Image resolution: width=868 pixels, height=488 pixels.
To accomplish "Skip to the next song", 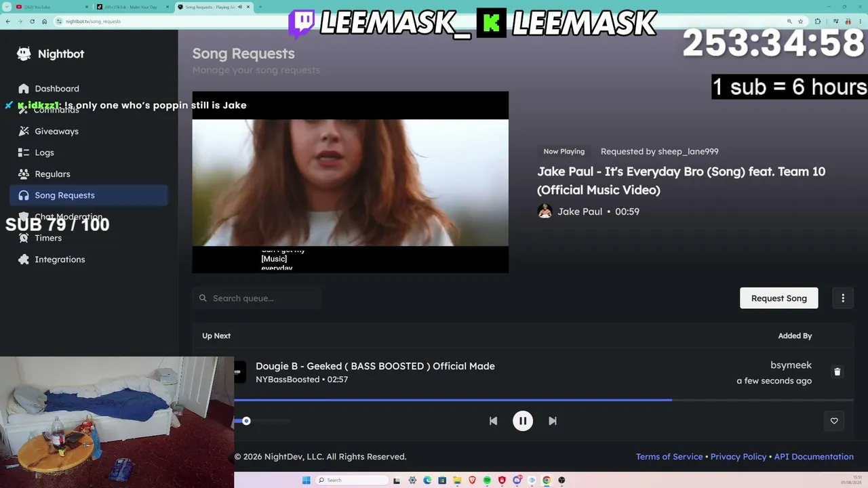I will point(553,421).
